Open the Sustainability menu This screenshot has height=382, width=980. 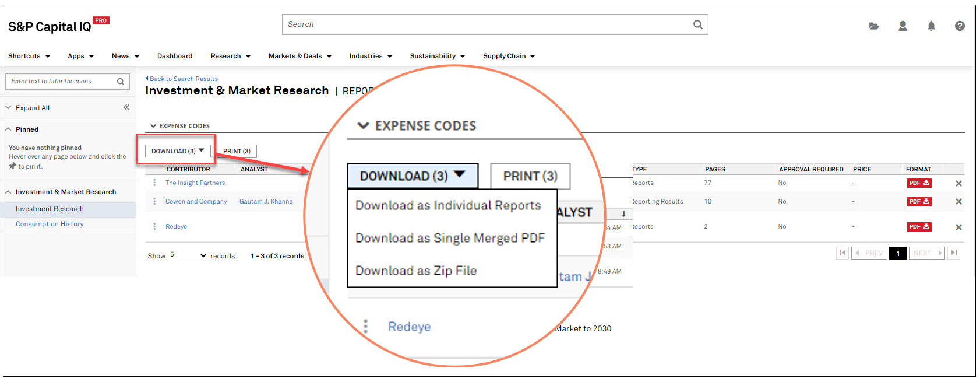point(437,57)
